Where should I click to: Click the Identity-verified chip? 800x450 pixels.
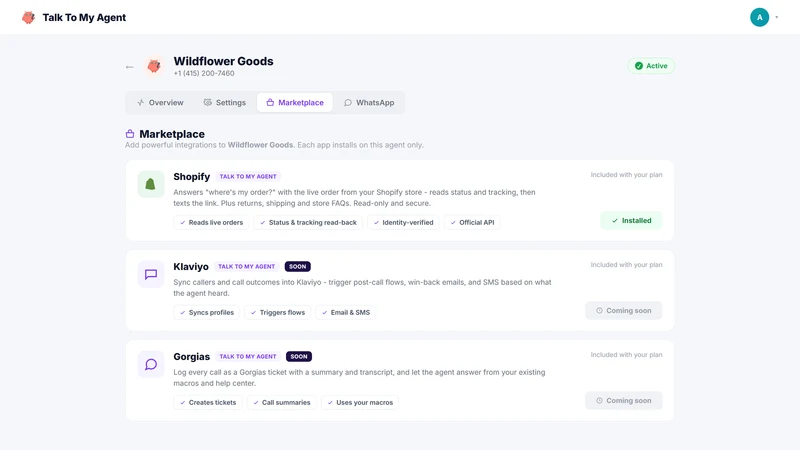coord(403,222)
